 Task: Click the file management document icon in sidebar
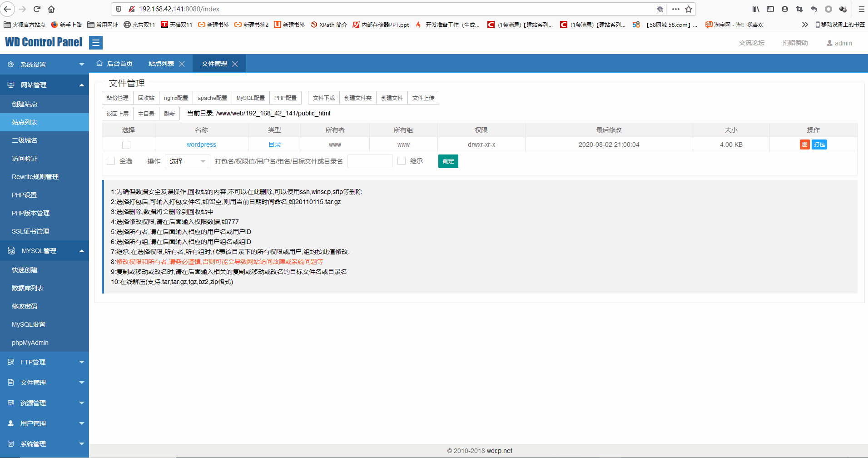[x=11, y=383]
